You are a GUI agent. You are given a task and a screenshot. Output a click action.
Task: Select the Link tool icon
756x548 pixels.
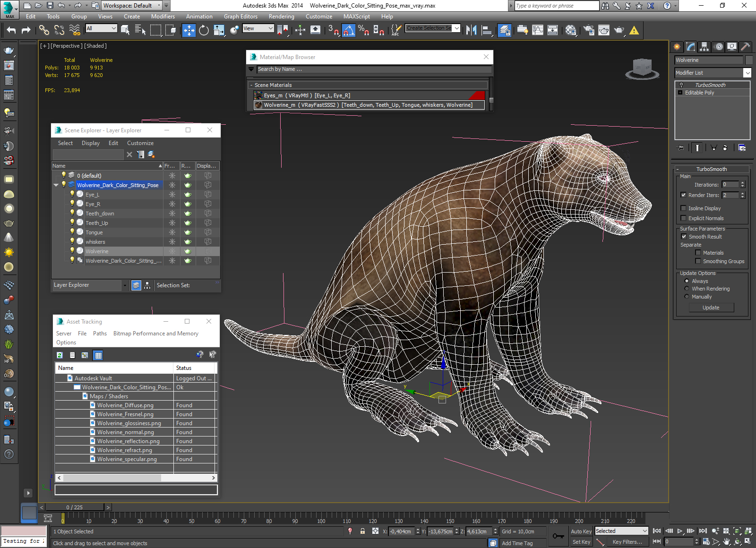click(44, 30)
